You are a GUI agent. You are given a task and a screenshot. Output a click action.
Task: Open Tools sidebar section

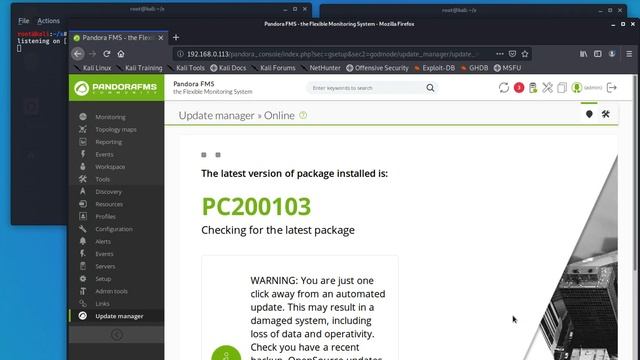(102, 179)
